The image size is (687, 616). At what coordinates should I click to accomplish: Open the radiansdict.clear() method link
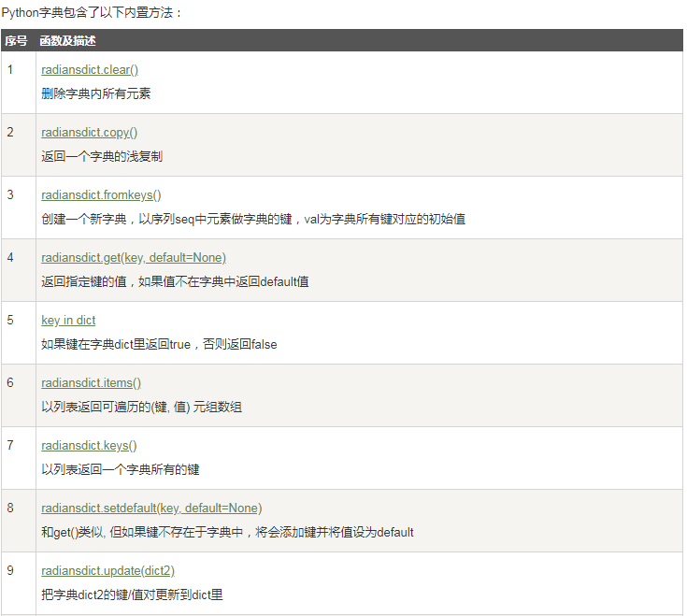(90, 70)
